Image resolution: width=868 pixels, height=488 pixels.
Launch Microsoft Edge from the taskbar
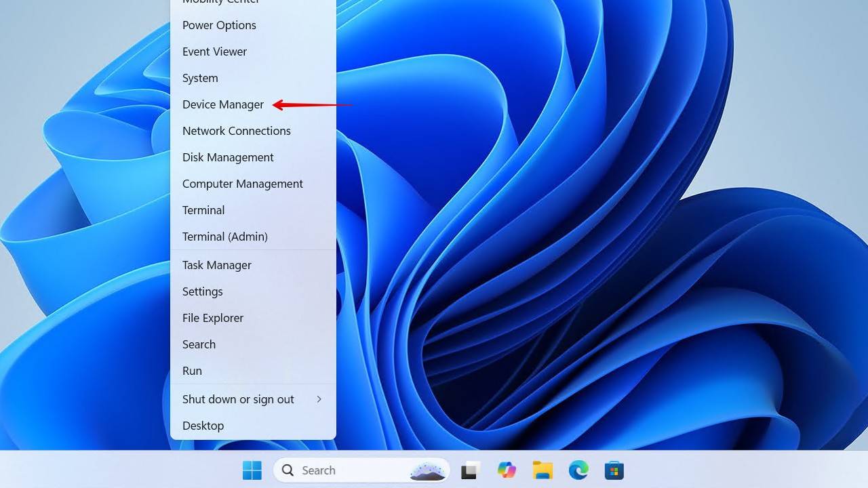[578, 470]
